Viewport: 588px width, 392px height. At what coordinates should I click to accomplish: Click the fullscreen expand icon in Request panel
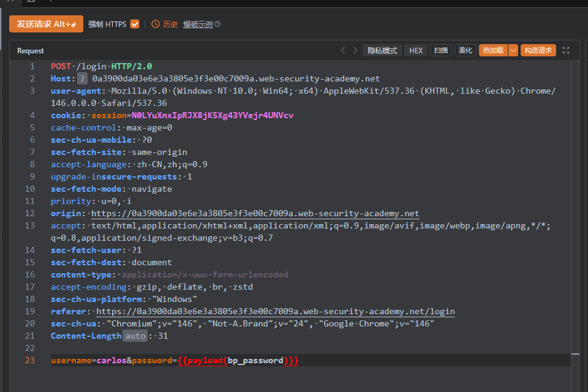566,51
